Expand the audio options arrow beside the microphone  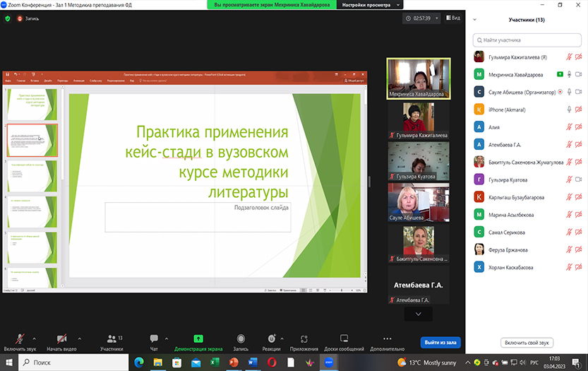pos(37,338)
